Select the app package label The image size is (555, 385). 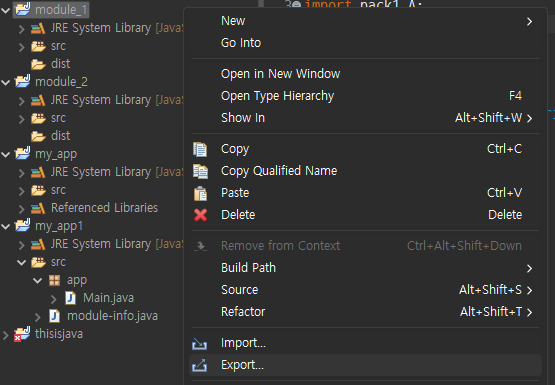(77, 281)
